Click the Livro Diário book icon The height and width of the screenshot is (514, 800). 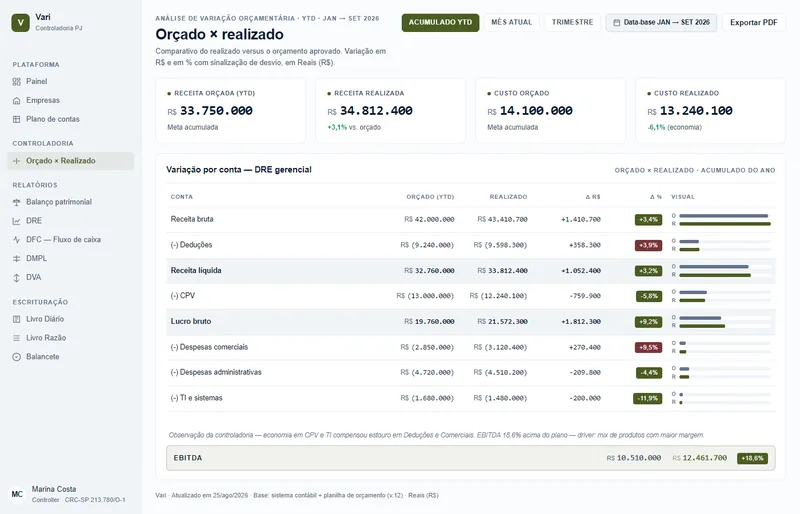tap(16, 319)
